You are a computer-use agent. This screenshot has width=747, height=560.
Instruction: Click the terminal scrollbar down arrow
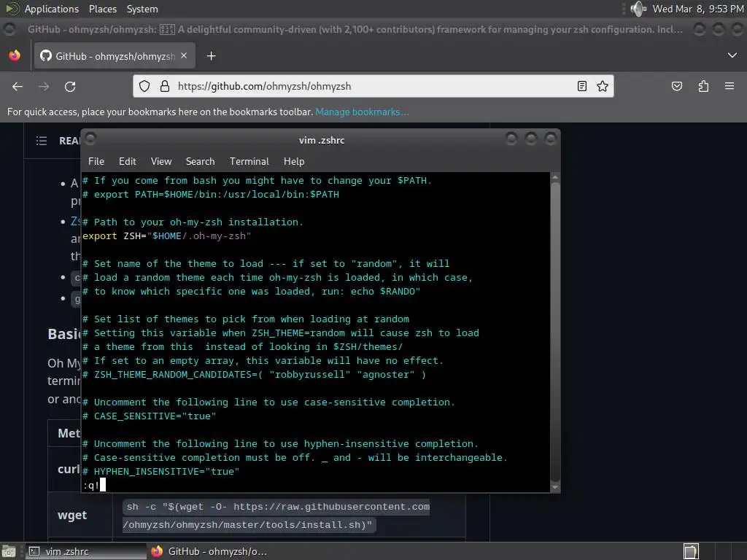click(555, 487)
